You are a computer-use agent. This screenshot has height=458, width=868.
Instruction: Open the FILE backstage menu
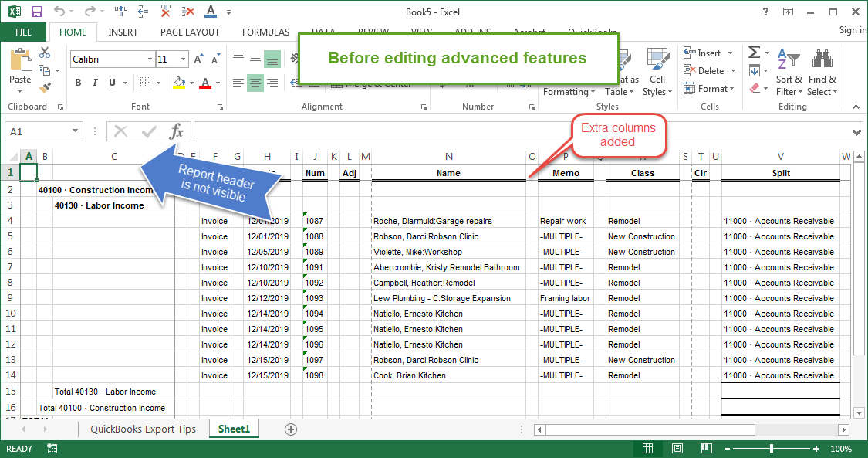23,32
